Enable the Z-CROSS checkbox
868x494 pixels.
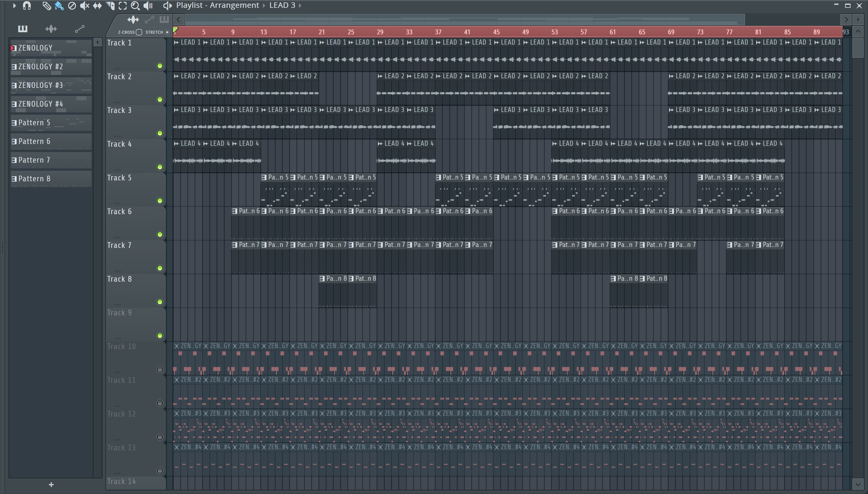(x=139, y=32)
